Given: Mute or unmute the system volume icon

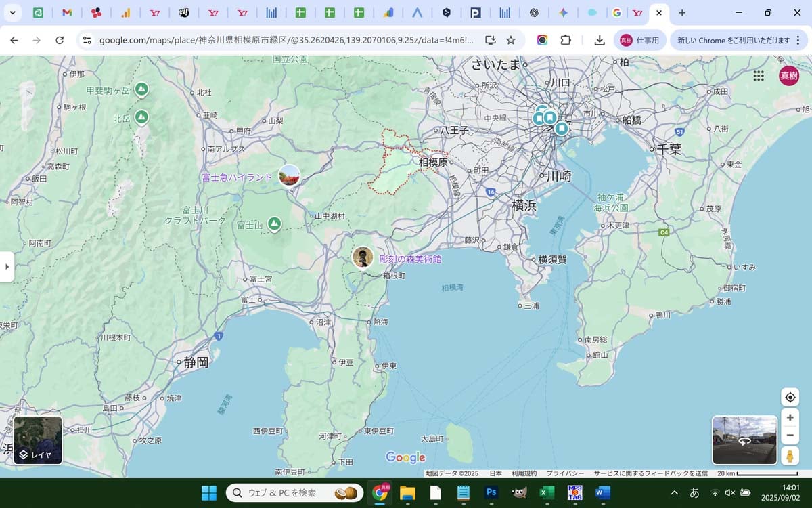Looking at the screenshot, I should click(730, 492).
